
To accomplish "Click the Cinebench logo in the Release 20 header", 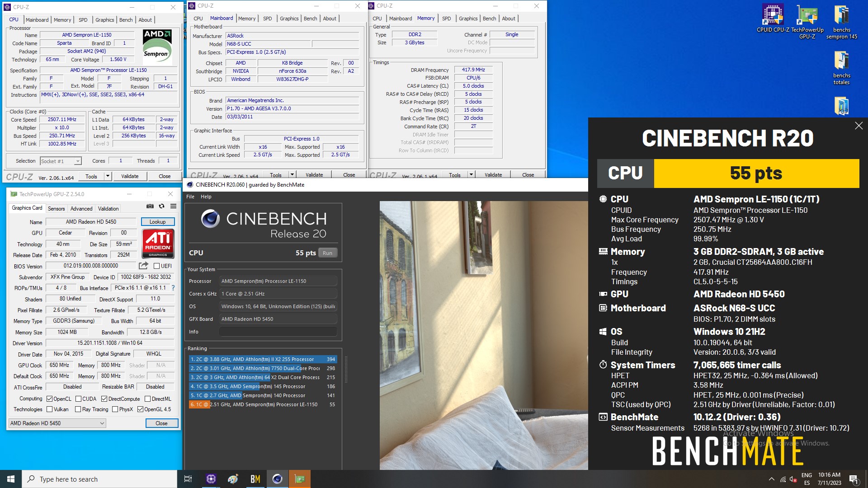I will point(210,219).
